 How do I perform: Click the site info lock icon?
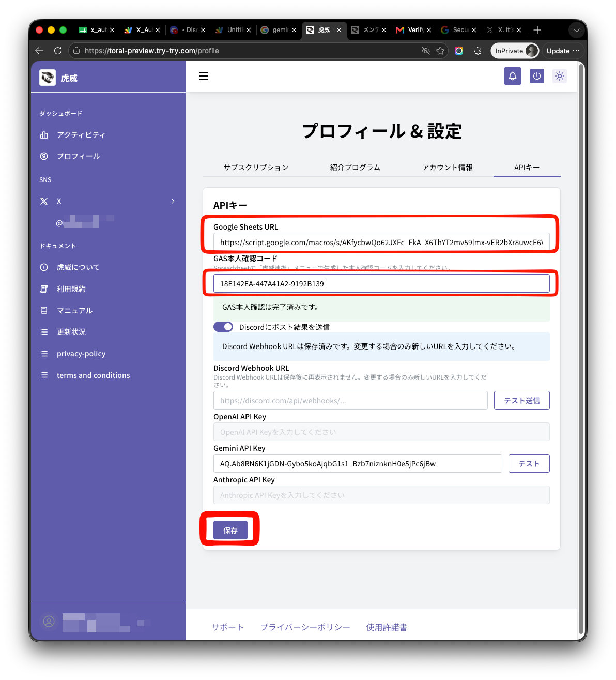click(76, 51)
